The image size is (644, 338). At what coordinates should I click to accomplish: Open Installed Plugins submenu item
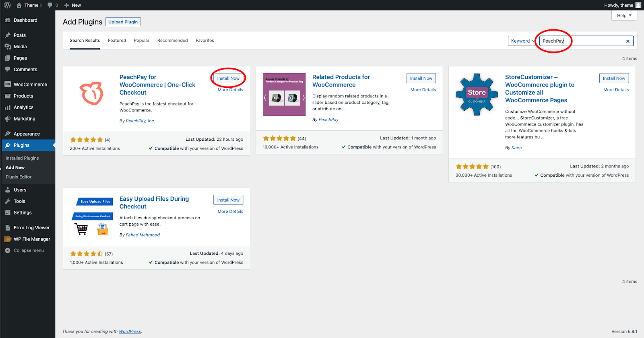click(x=23, y=158)
